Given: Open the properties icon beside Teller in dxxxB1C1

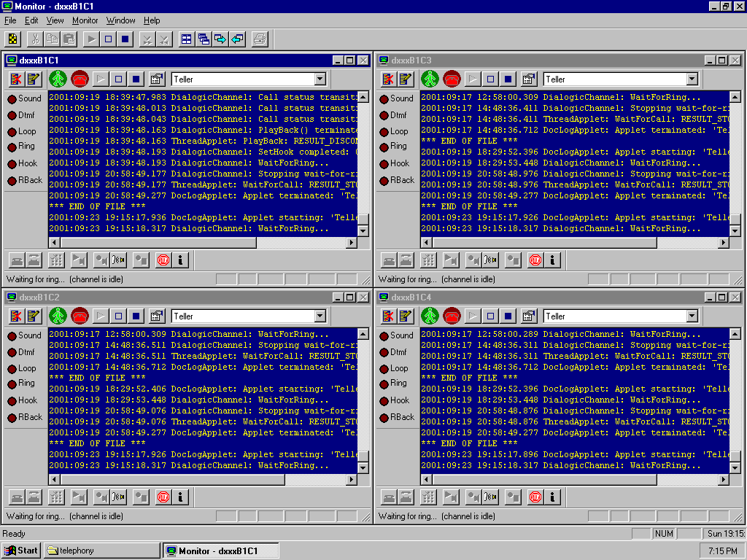Looking at the screenshot, I should pyautogui.click(x=157, y=79).
